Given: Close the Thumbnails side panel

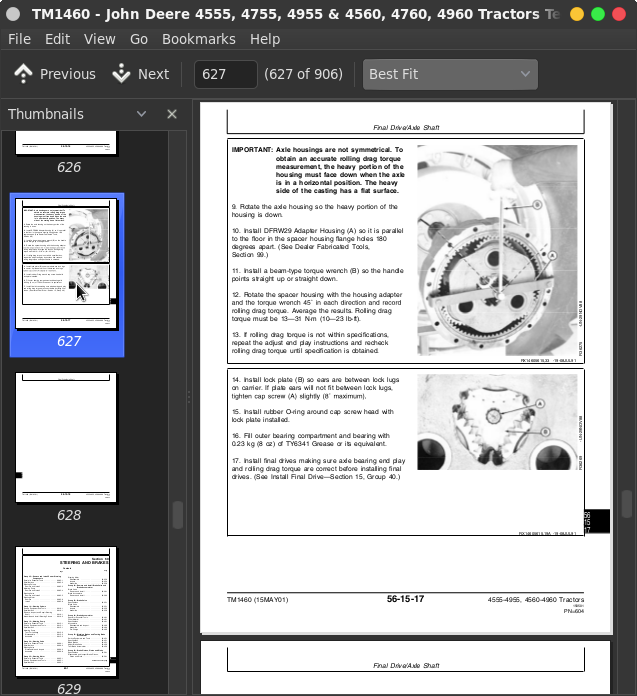Looking at the screenshot, I should click(172, 114).
